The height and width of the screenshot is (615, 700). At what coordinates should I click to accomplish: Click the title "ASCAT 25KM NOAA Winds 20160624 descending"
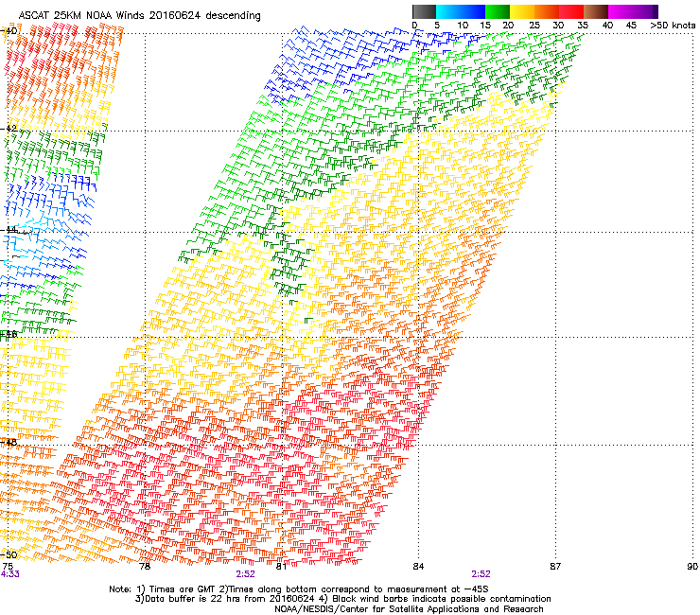coord(139,15)
